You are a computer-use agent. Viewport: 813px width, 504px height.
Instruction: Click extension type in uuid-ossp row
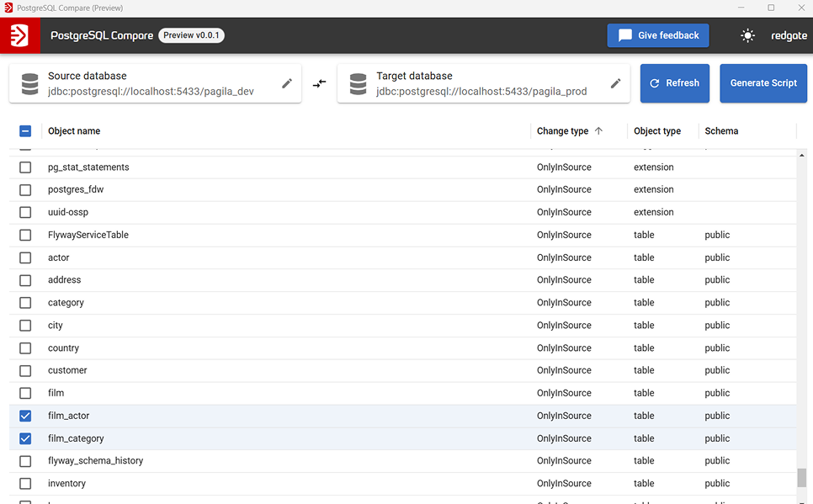(x=653, y=212)
